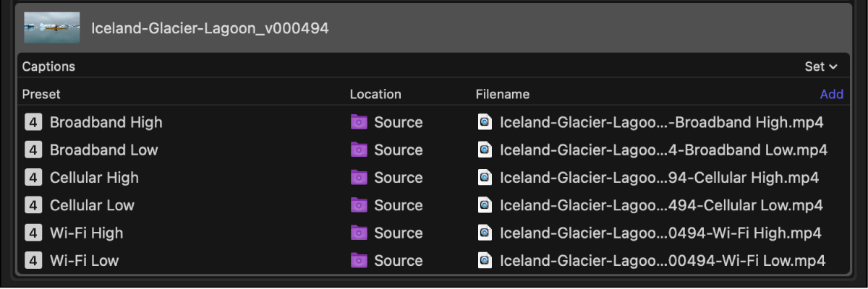Select the Broadband Low preset name

(103, 150)
